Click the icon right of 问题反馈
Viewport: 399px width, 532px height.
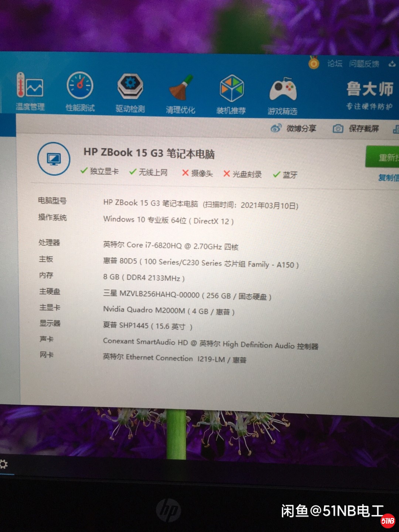tap(392, 64)
